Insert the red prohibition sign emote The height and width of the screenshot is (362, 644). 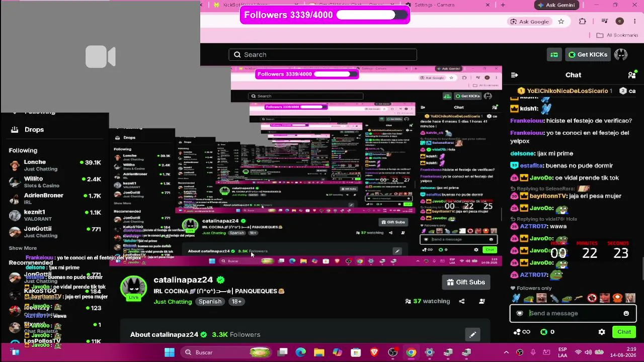(x=592, y=298)
